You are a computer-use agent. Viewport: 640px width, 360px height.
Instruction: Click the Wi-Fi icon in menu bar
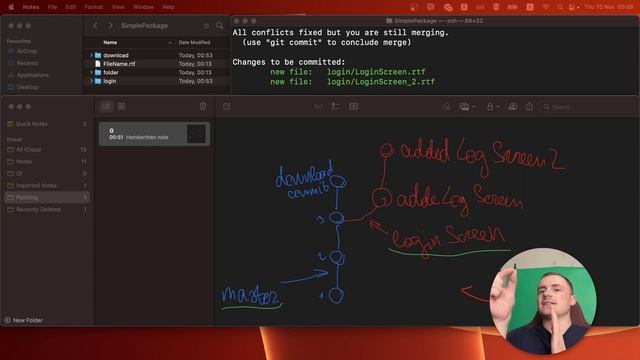(546, 7)
